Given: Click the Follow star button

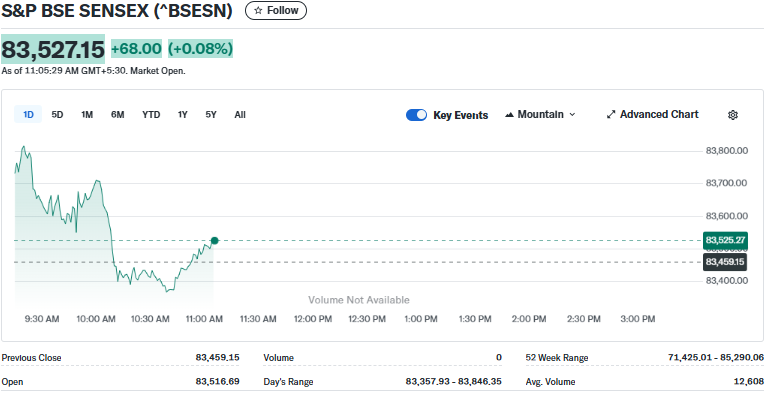Looking at the screenshot, I should point(276,10).
